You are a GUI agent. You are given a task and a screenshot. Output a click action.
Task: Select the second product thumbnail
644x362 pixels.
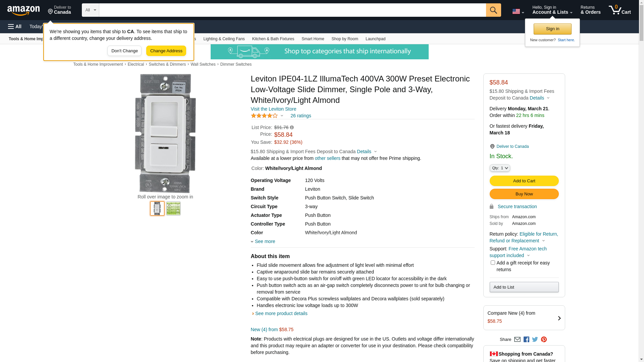[x=173, y=208]
